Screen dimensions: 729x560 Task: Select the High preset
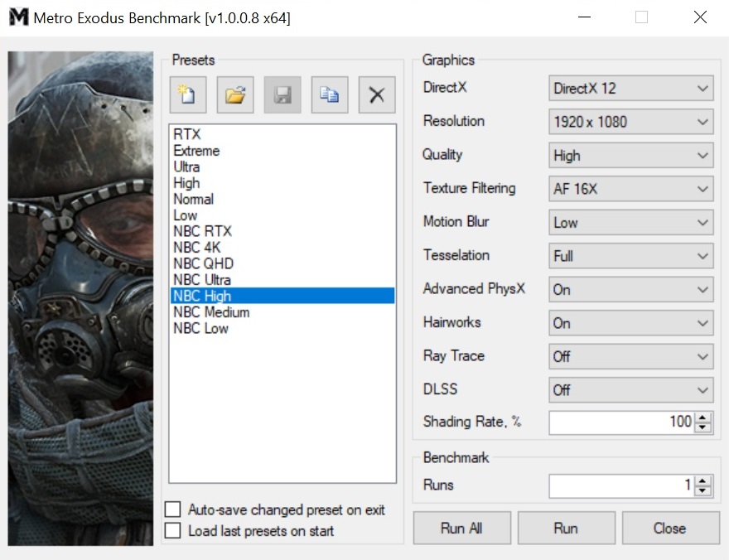tap(282, 183)
